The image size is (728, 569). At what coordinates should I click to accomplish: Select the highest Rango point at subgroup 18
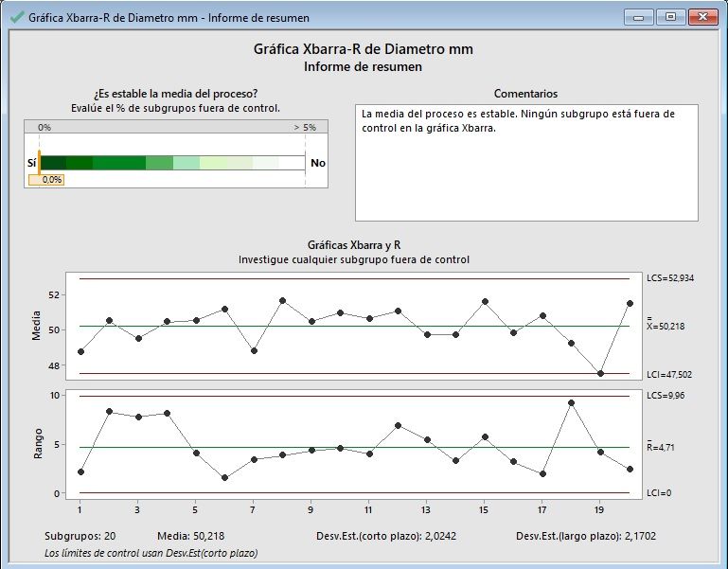point(572,402)
